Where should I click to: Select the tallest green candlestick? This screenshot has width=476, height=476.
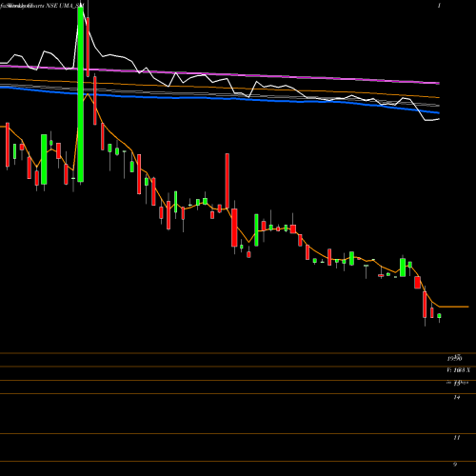click(x=81, y=94)
